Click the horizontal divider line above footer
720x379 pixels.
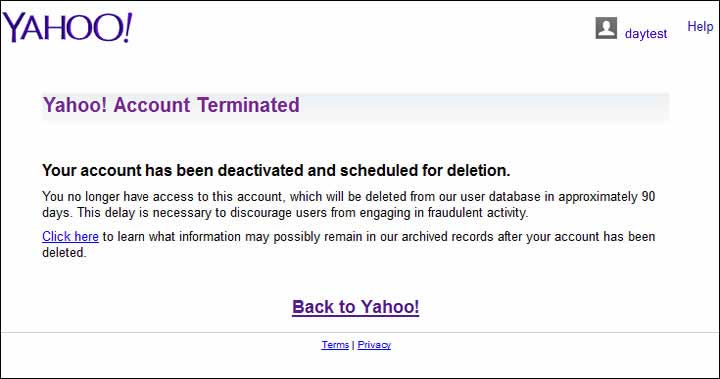click(x=360, y=332)
